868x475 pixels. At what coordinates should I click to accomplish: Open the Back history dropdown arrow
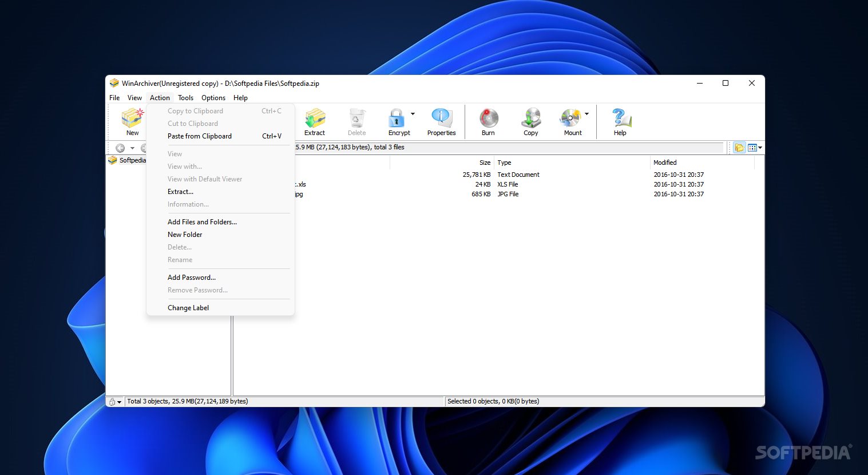coord(132,148)
